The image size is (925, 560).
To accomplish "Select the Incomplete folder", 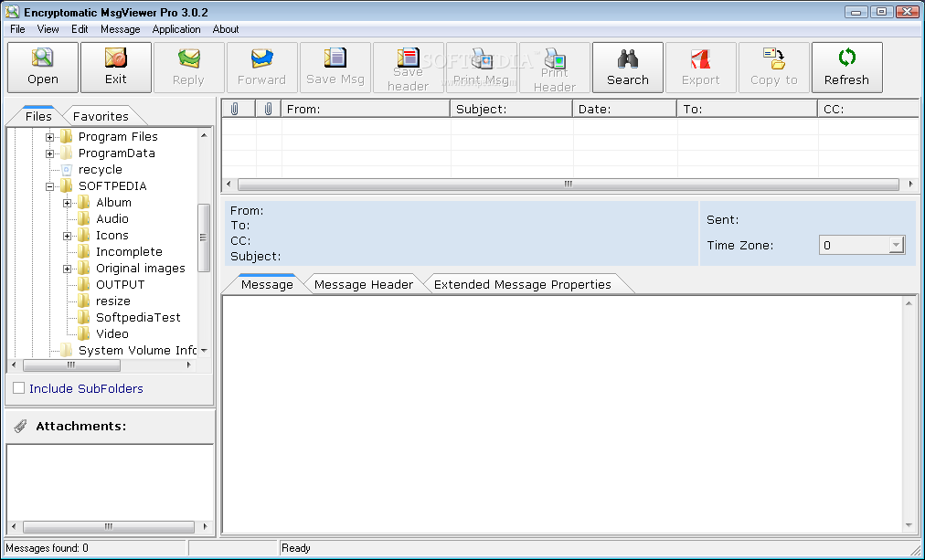I will click(129, 252).
